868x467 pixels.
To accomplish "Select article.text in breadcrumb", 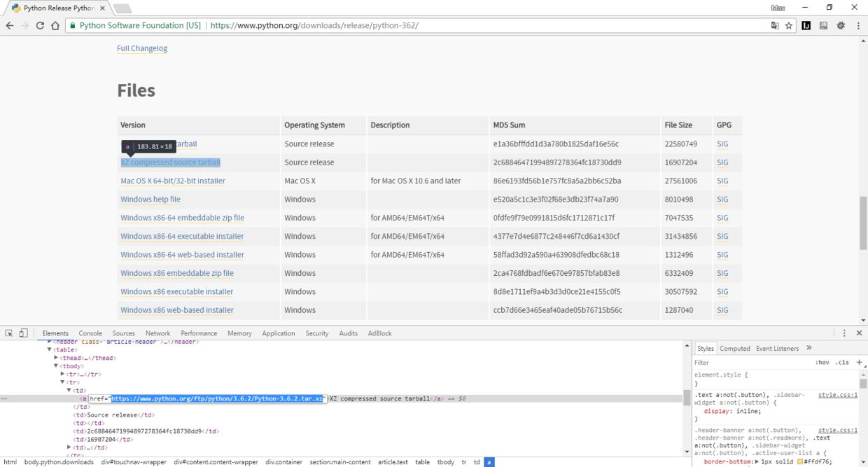I will [393, 462].
